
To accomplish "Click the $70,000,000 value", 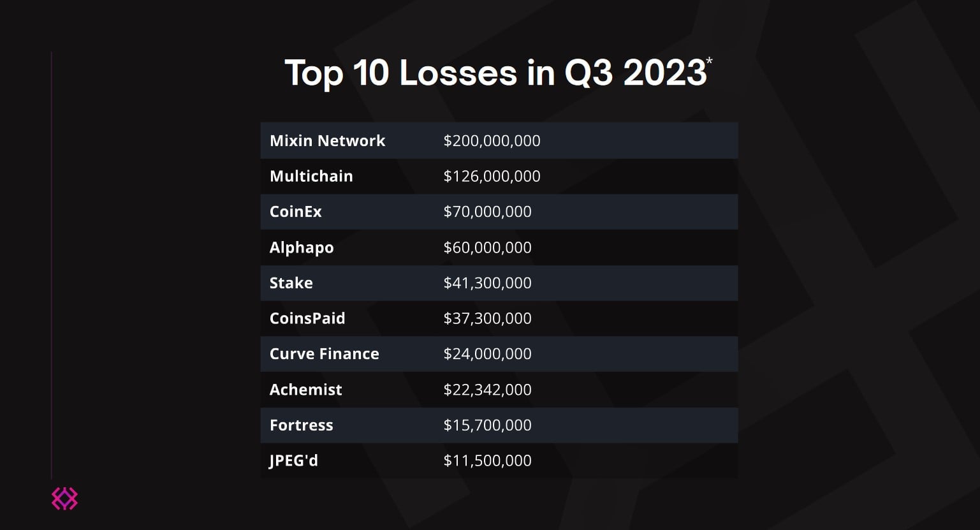I will point(487,212).
